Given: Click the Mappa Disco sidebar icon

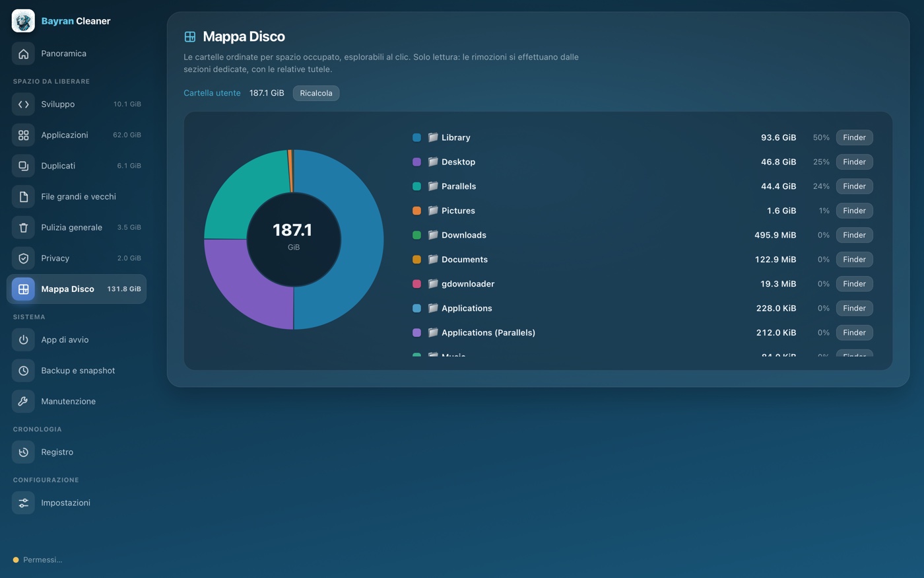Looking at the screenshot, I should [x=23, y=289].
